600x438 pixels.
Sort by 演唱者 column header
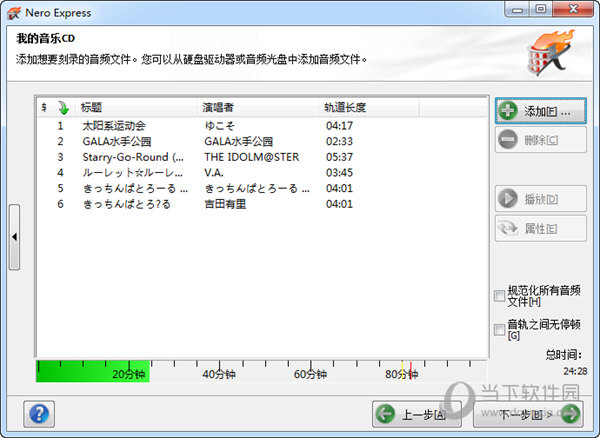[258, 107]
